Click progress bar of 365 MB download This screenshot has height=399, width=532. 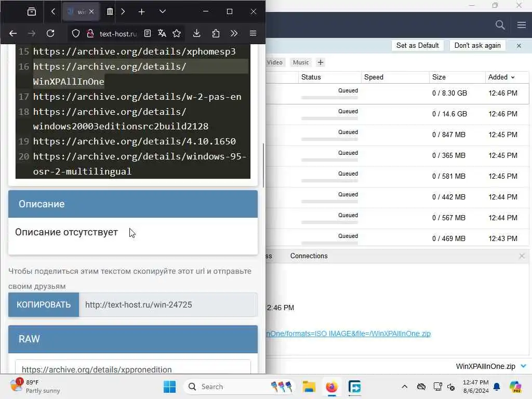point(329,160)
